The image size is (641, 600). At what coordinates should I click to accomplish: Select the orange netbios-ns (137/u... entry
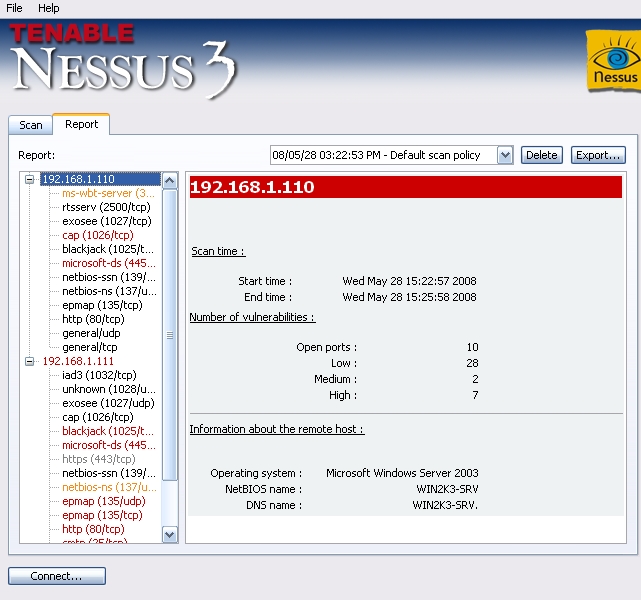click(x=109, y=487)
